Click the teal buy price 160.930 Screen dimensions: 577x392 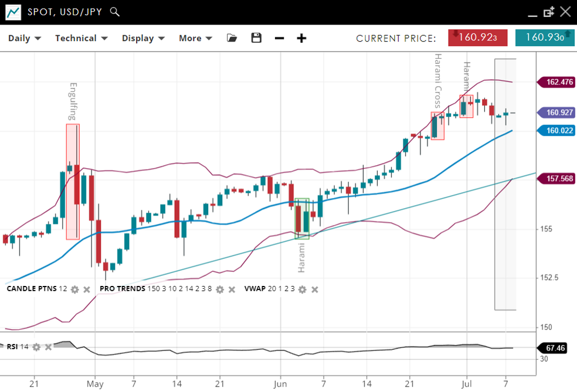pos(545,38)
